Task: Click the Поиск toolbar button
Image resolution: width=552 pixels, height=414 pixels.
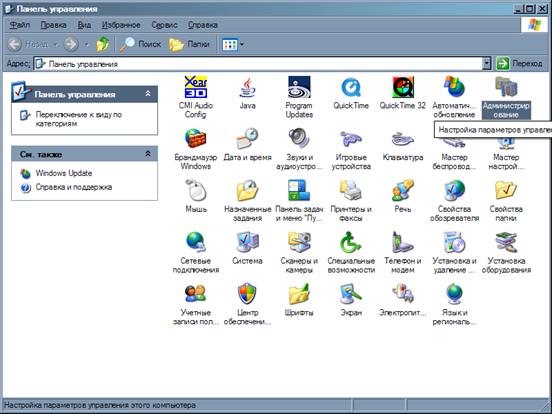Action: pos(141,44)
